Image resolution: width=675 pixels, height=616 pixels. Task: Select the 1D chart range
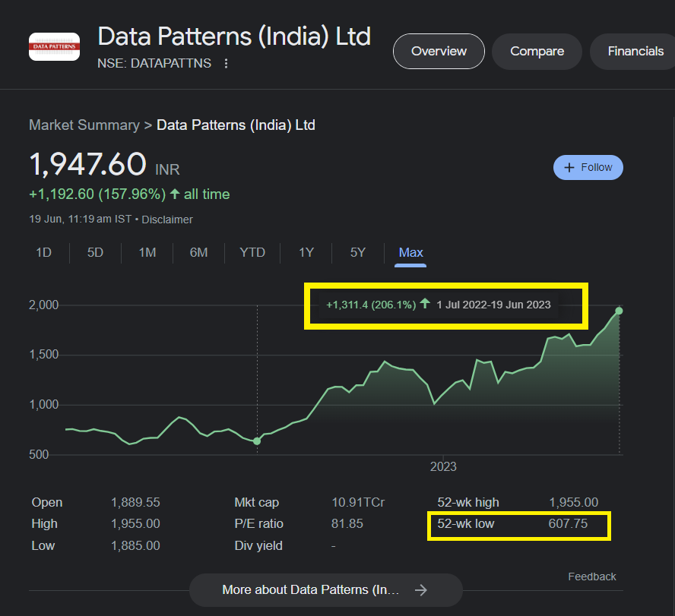43,252
